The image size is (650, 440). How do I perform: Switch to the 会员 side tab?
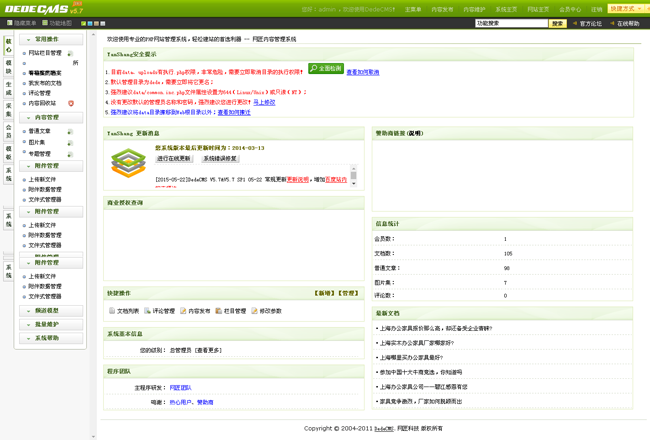[9, 132]
